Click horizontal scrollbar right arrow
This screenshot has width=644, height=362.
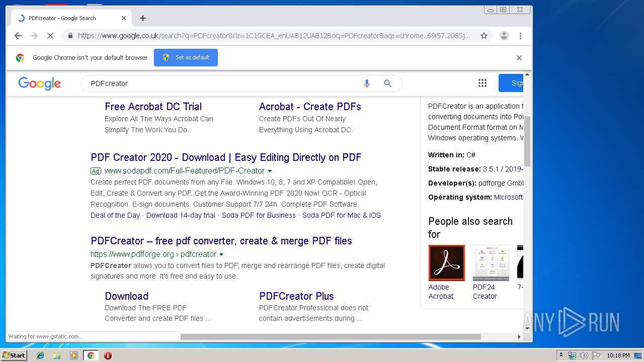point(519,336)
